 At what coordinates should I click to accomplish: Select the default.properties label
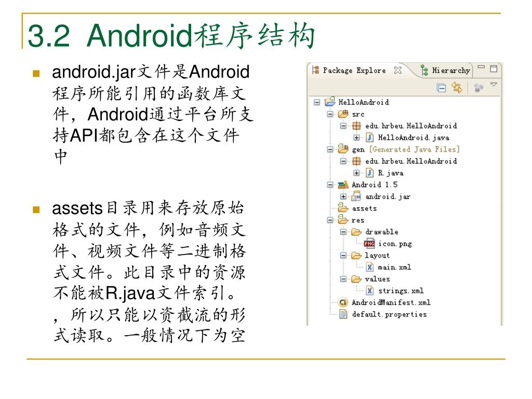389,314
